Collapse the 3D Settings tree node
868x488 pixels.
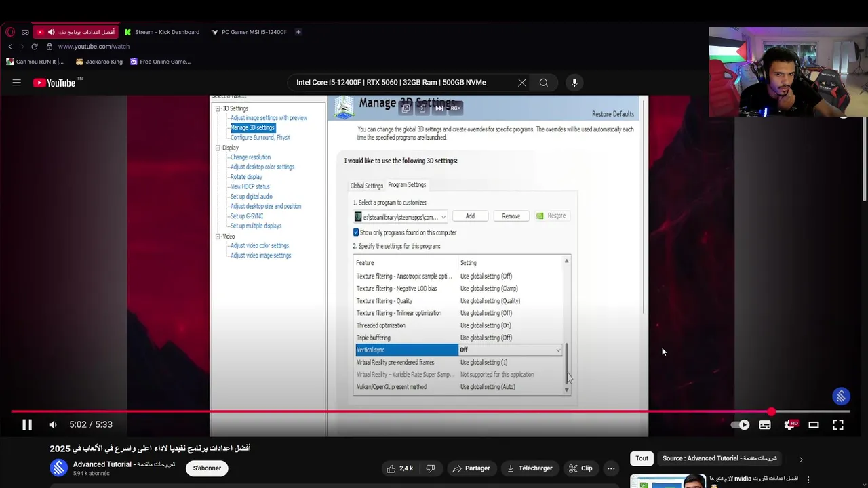pyautogui.click(x=218, y=108)
